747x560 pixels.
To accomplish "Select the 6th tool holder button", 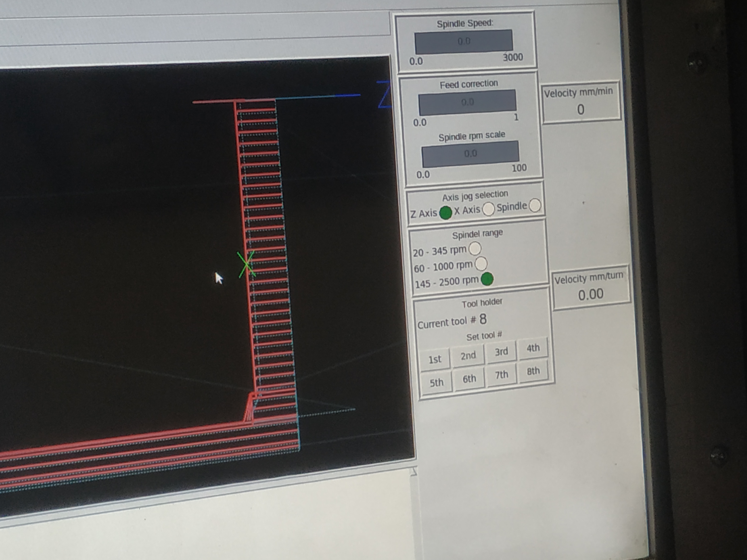I will pyautogui.click(x=469, y=379).
